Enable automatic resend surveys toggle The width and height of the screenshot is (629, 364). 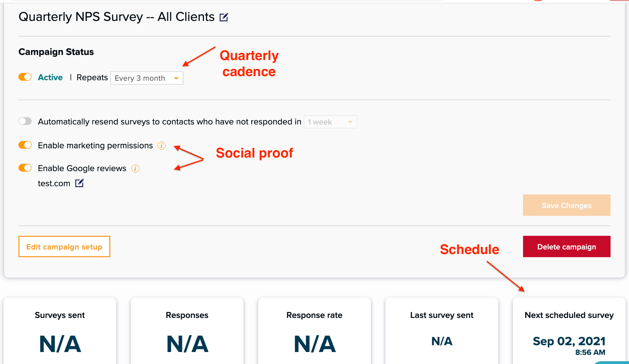coord(25,121)
